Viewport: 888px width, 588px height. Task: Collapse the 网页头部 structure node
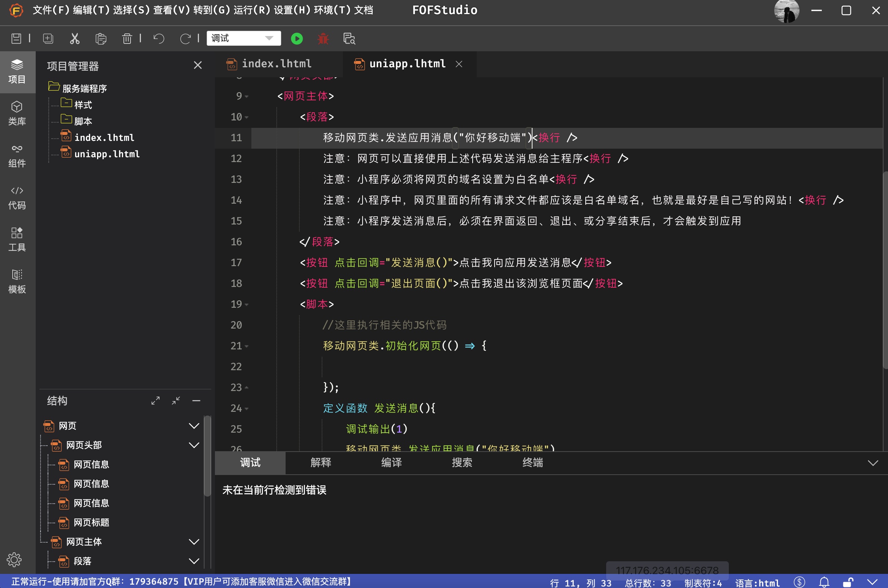(x=194, y=445)
